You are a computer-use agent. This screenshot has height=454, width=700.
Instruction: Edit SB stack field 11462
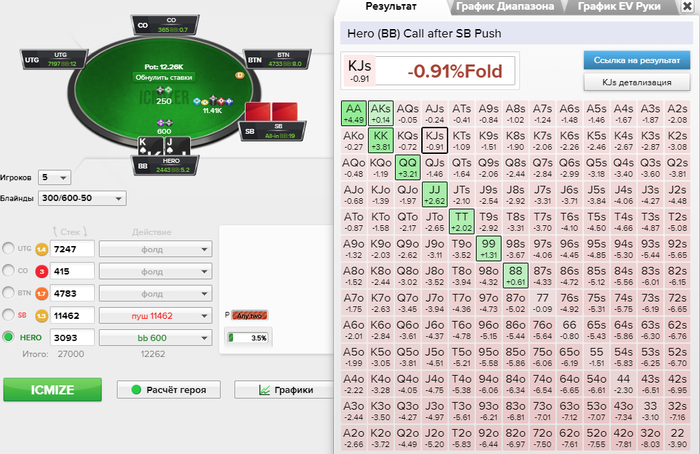click(x=72, y=316)
